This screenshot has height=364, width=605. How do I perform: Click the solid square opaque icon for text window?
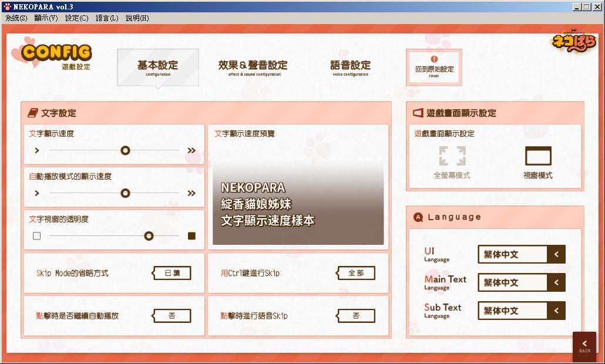tap(191, 236)
